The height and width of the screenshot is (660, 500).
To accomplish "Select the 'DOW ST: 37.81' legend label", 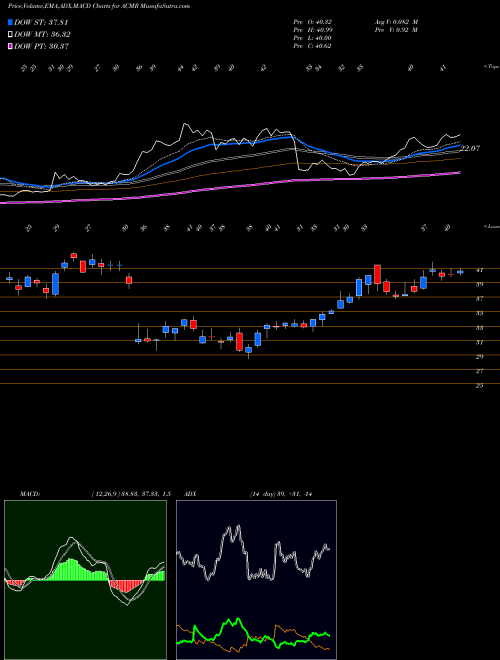I will (x=41, y=22).
